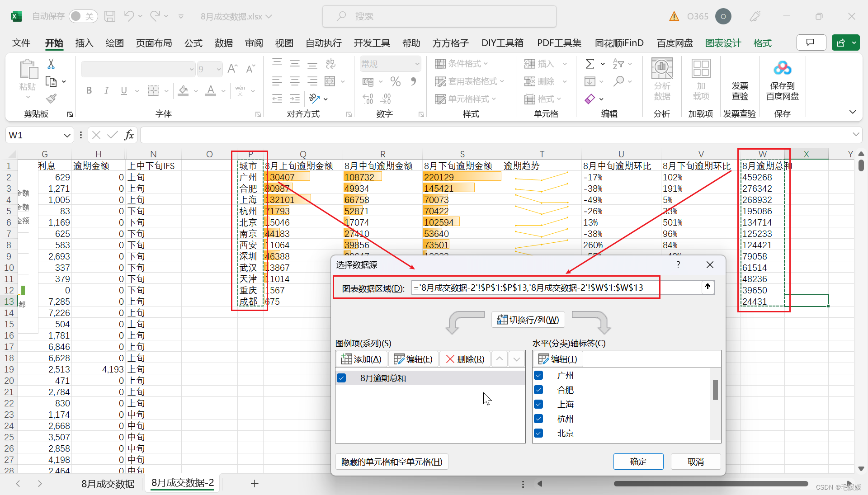868x495 pixels.
Task: Click 隐藏的单元格和空单元格 button
Action: click(x=392, y=462)
